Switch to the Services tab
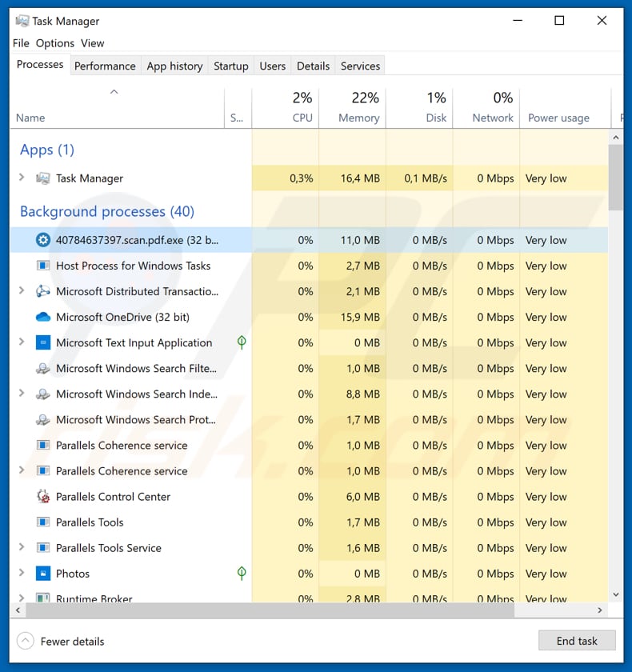This screenshot has height=672, width=632. [360, 66]
